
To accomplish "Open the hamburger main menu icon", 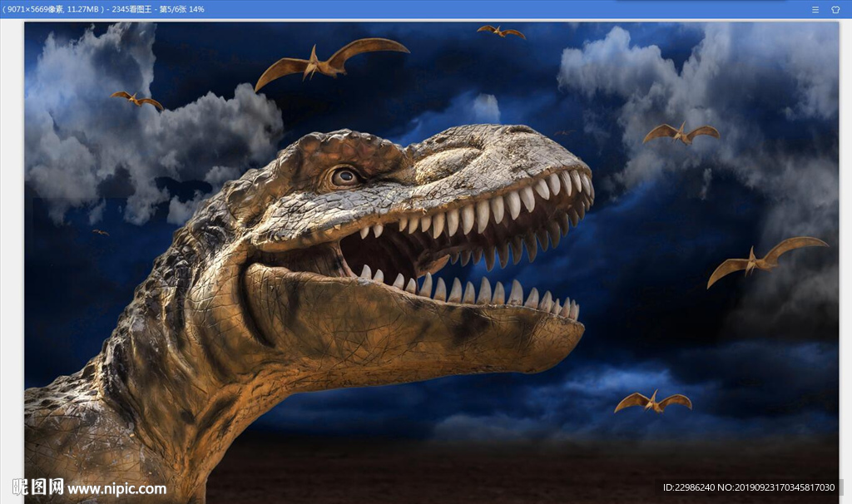I will point(815,9).
